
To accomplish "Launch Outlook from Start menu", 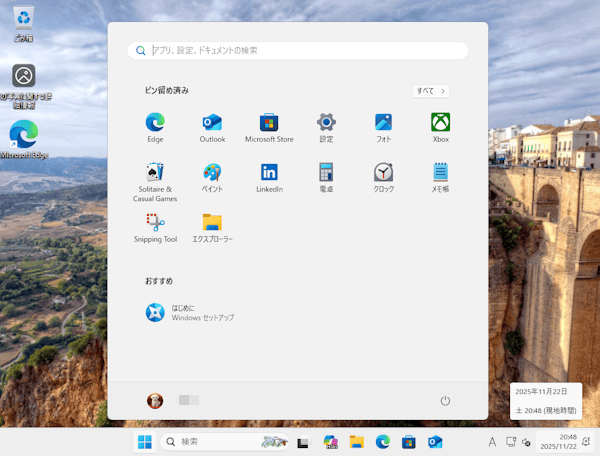I will click(x=212, y=128).
